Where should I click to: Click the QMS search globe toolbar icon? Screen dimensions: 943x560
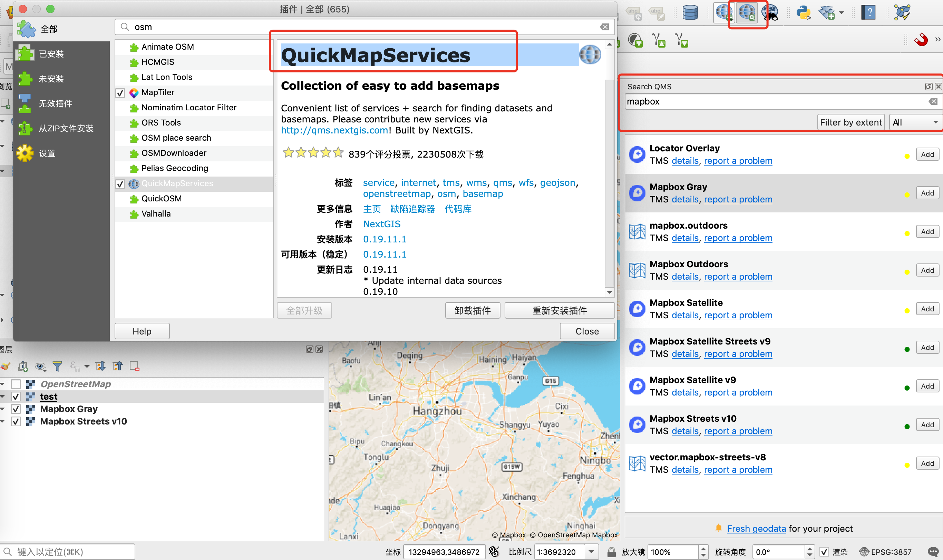tap(746, 12)
